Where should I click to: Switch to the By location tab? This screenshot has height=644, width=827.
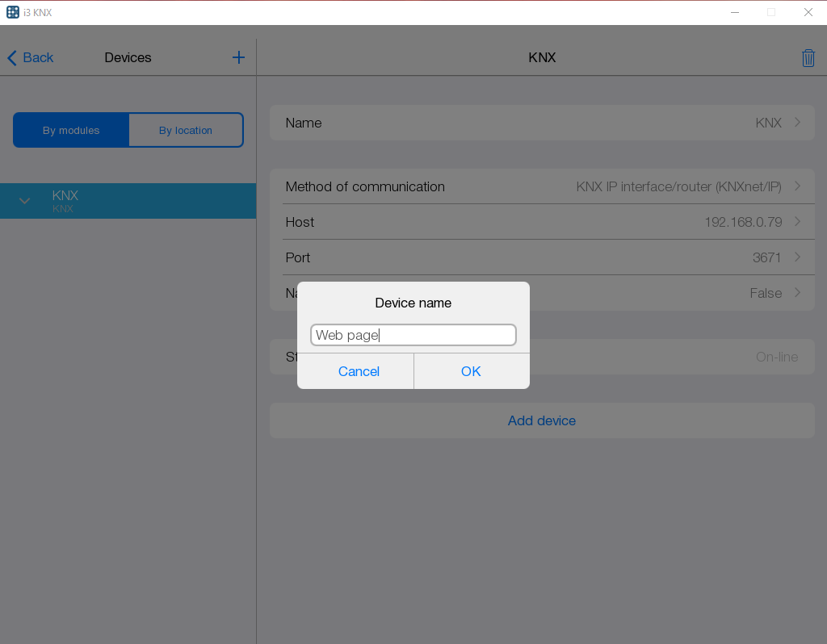(x=186, y=129)
